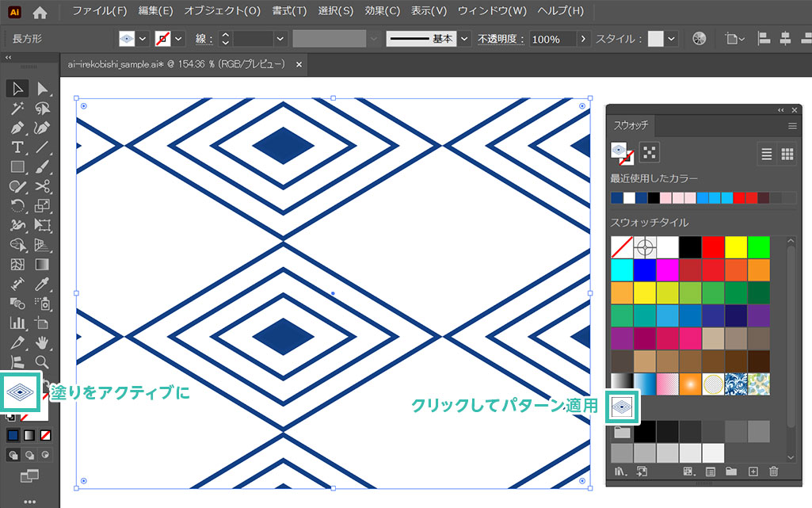812x508 pixels.
Task: Pick the Hand tool
Action: [42, 342]
